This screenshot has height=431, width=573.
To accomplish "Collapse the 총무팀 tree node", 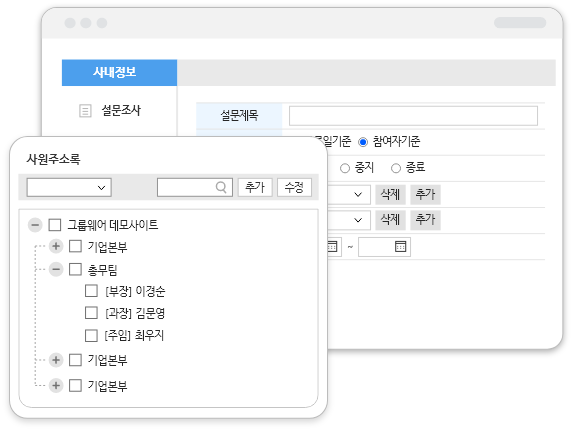I will 56,270.
